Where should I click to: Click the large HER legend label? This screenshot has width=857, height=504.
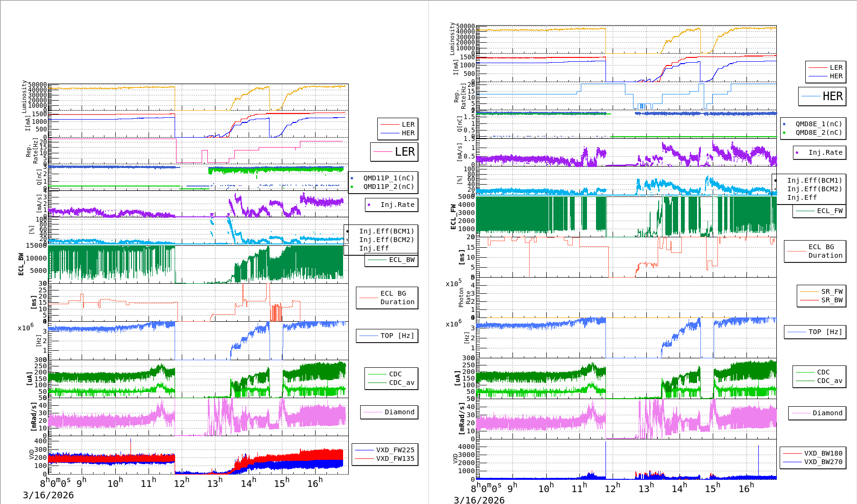click(832, 96)
